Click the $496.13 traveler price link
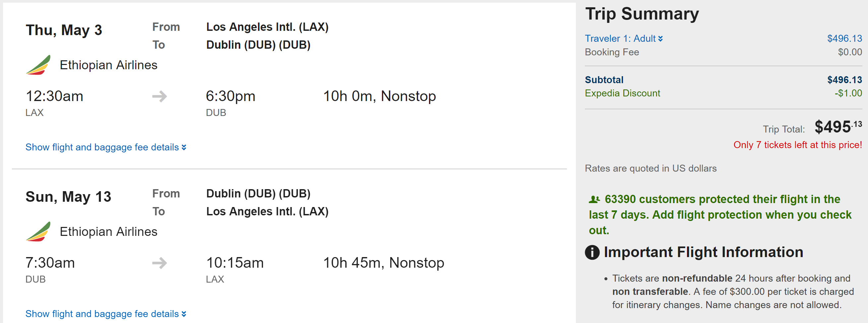 [844, 39]
